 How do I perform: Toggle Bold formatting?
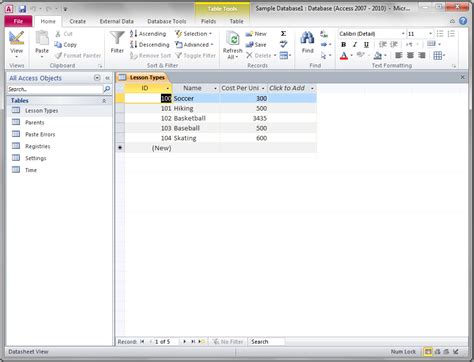(x=344, y=44)
